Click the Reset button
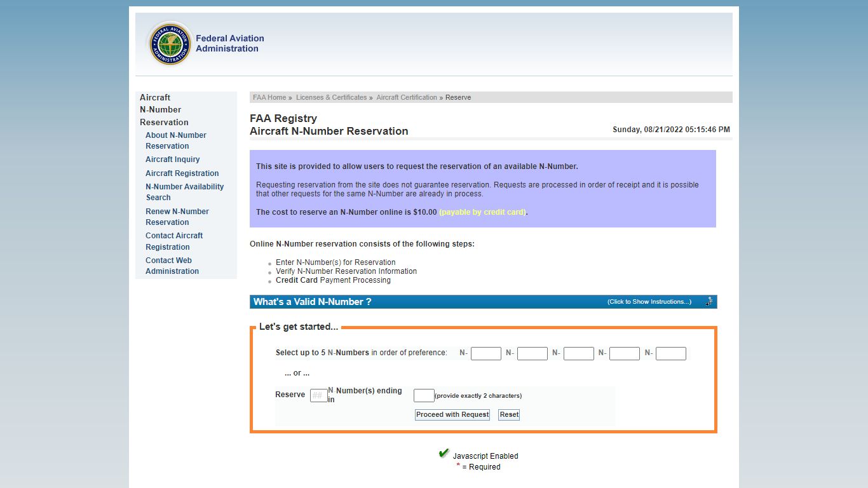 coord(509,414)
